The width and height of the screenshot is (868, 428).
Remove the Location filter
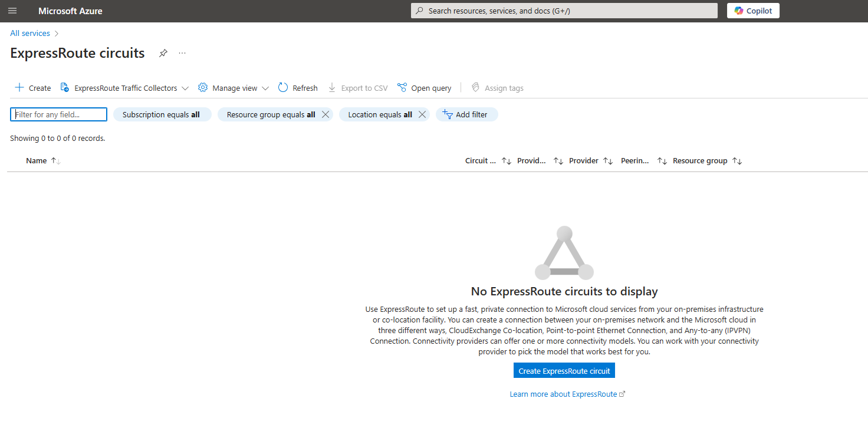click(x=421, y=114)
